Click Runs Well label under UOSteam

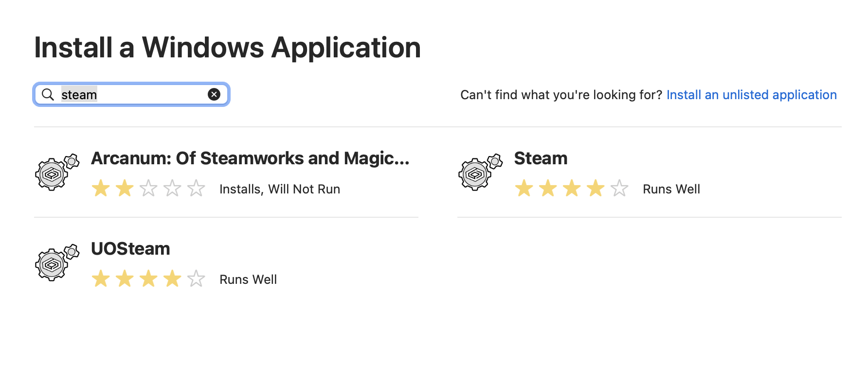(x=248, y=279)
